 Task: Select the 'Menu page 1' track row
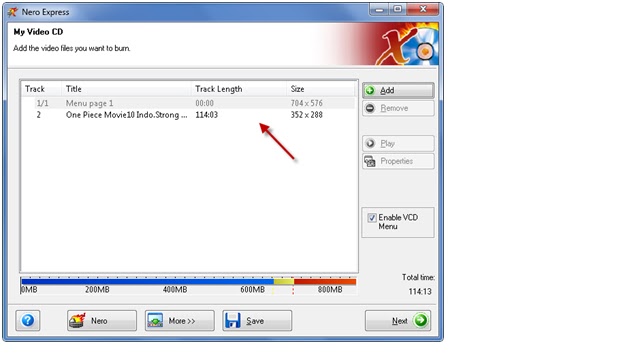[x=189, y=103]
